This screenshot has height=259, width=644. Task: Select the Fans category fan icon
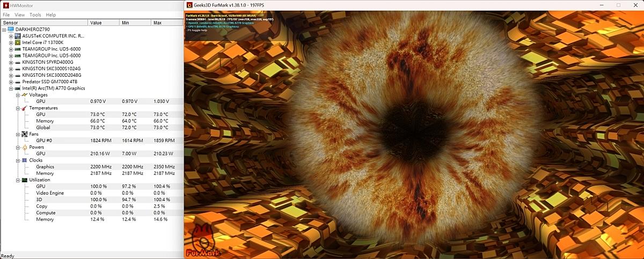24,134
